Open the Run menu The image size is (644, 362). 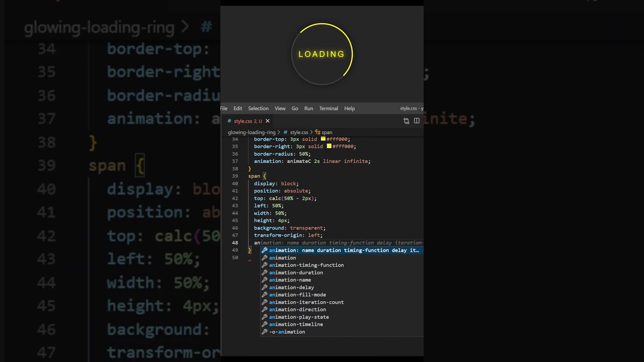tap(308, 108)
